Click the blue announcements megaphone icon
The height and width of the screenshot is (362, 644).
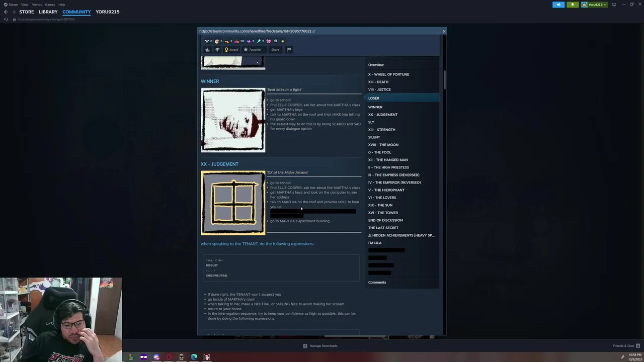(x=558, y=5)
